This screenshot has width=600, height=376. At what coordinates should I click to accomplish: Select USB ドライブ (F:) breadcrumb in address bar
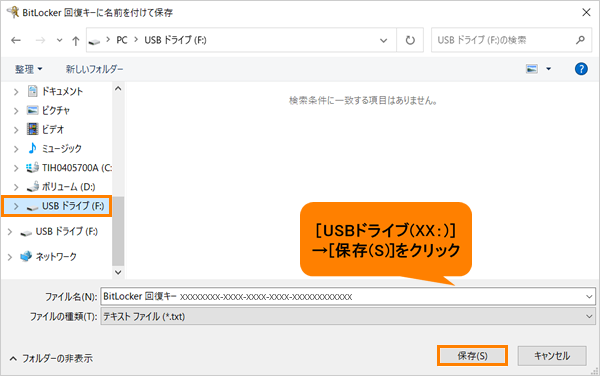175,40
